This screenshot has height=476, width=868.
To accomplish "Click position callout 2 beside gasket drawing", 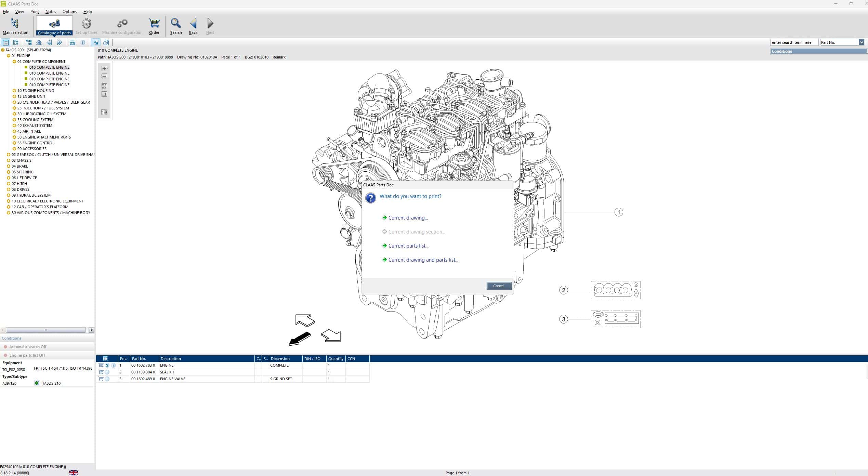I will [564, 290].
